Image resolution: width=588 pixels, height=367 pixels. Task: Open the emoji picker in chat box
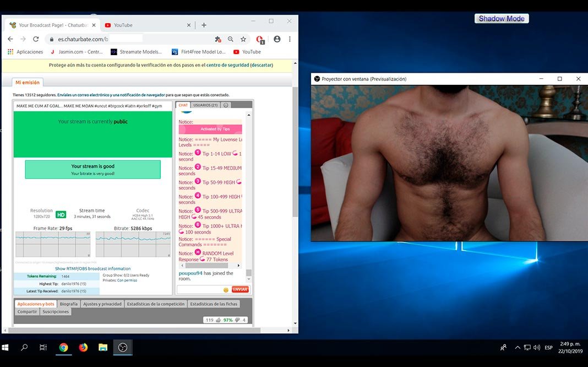(226, 289)
